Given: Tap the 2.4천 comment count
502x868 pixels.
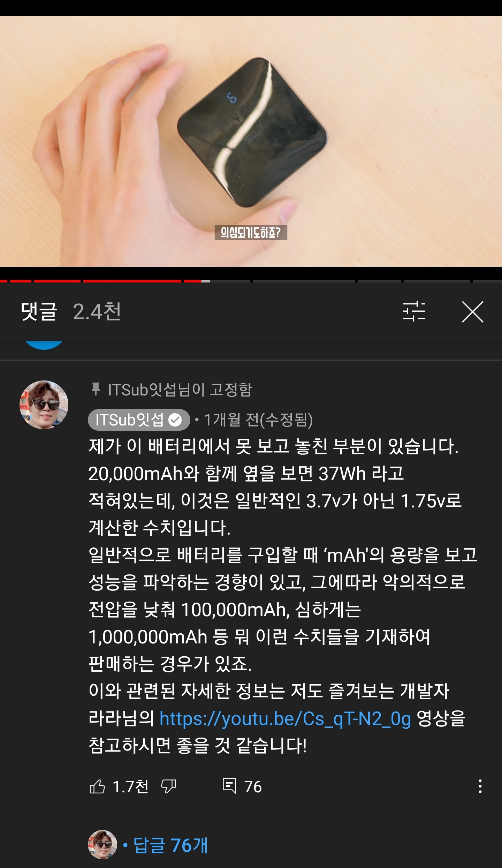Looking at the screenshot, I should (x=97, y=311).
